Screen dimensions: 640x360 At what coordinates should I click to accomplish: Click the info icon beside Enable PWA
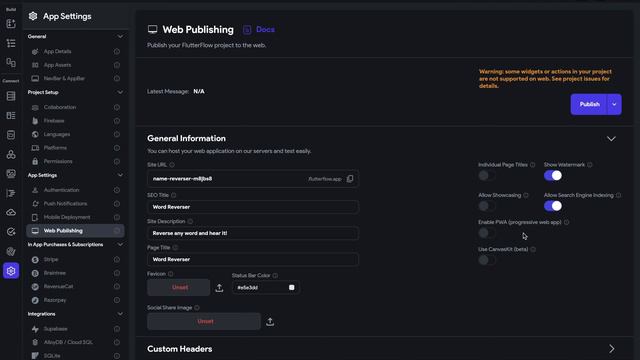[566, 222]
